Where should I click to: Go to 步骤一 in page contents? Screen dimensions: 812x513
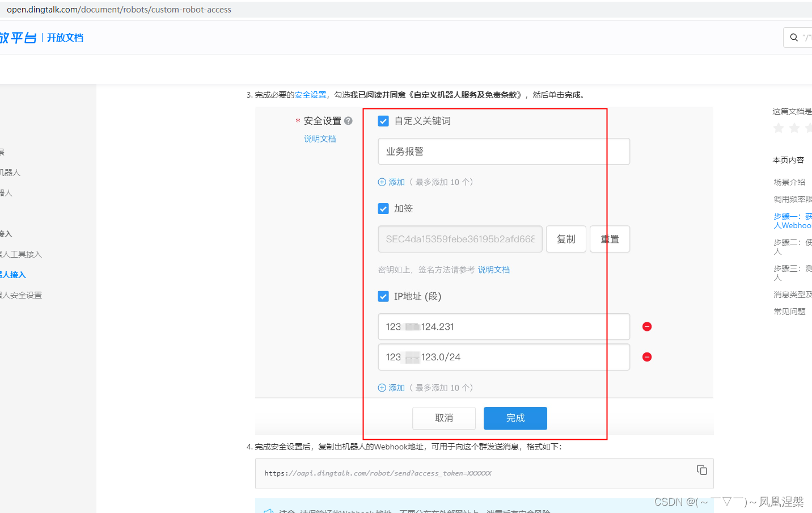[793, 221]
